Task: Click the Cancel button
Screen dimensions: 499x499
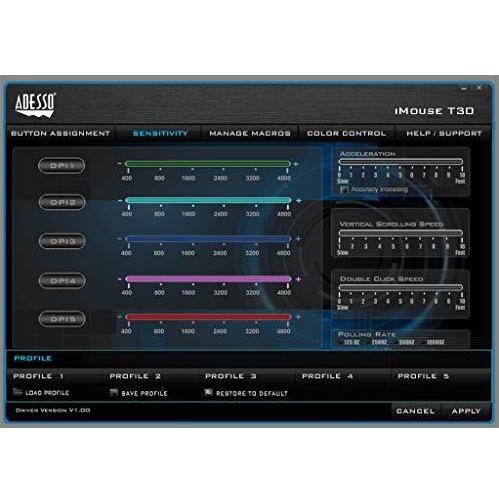Action: point(415,411)
